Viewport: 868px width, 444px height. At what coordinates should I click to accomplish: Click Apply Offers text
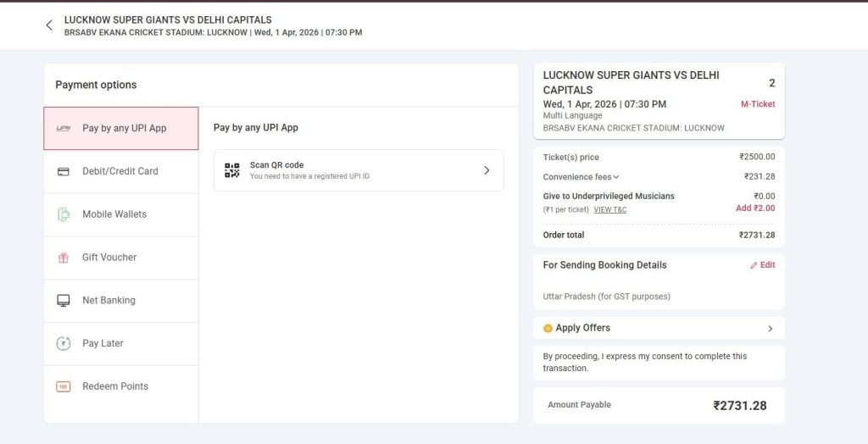pyautogui.click(x=583, y=328)
